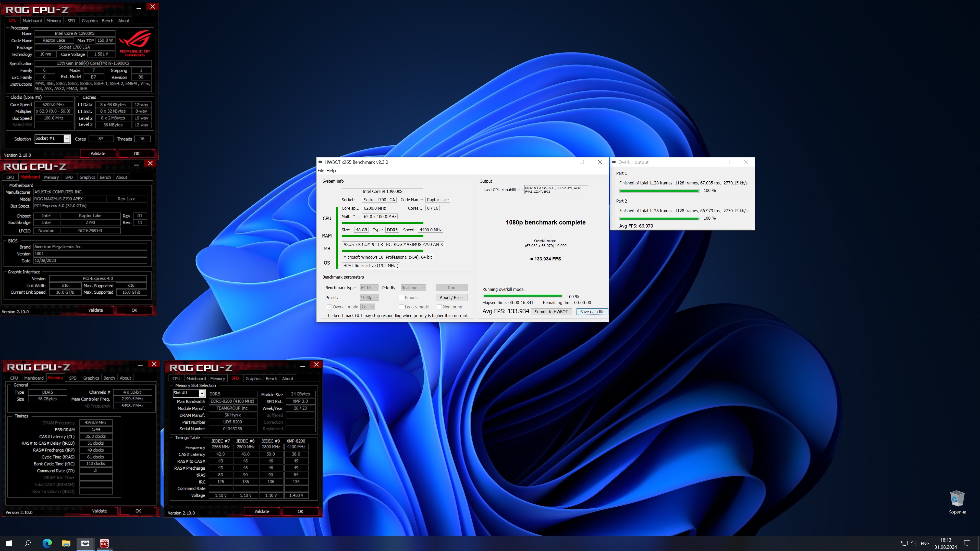This screenshot has width=980, height=551.
Task: Minimize the CPU-Z CPU tab window
Action: click(139, 7)
